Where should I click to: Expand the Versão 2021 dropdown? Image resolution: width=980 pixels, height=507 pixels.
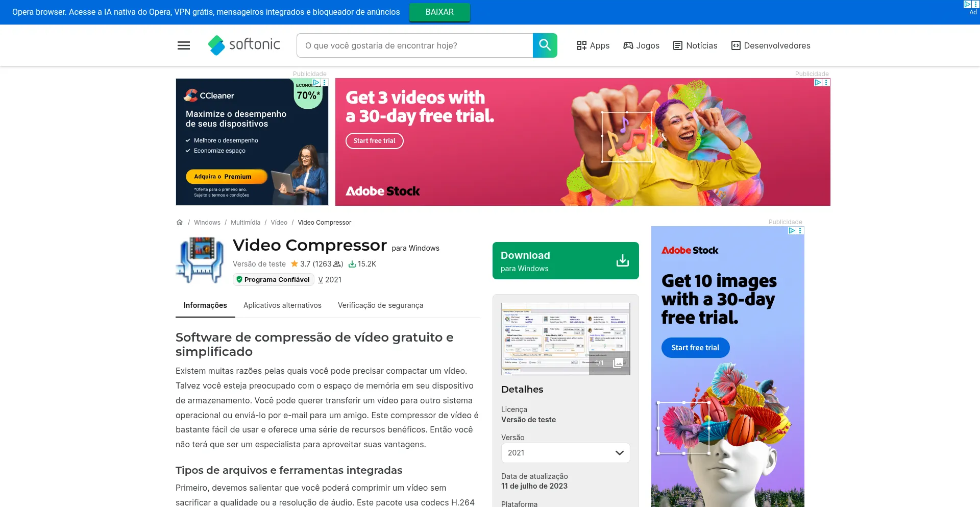pyautogui.click(x=565, y=453)
